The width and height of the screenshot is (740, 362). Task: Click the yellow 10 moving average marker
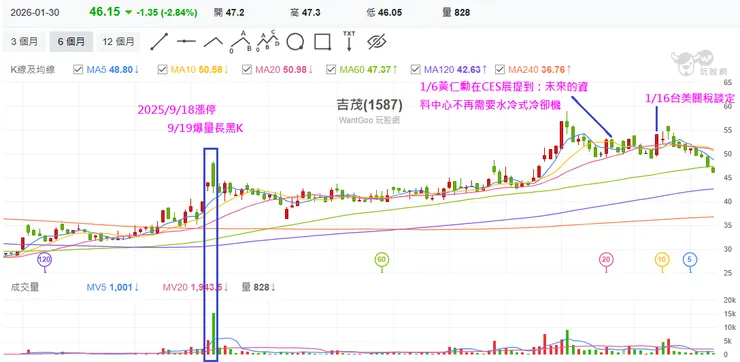pyautogui.click(x=662, y=259)
